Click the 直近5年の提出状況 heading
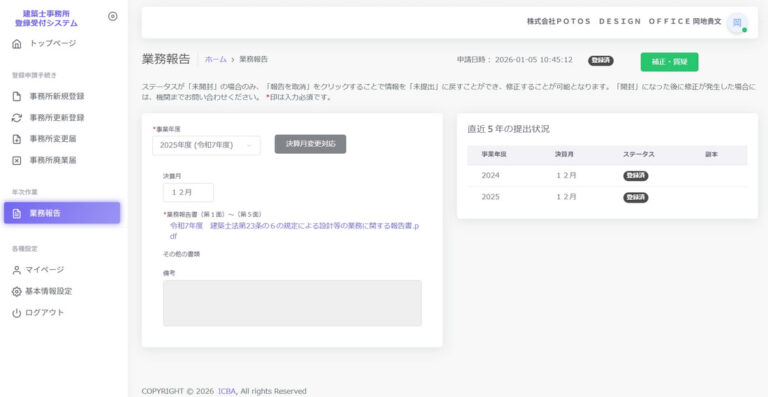 pyautogui.click(x=508, y=129)
